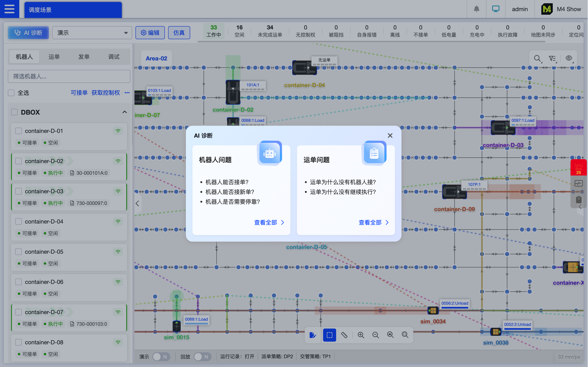The width and height of the screenshot is (588, 367).
Task: Open the 演示 scene dropdown
Action: coord(92,33)
